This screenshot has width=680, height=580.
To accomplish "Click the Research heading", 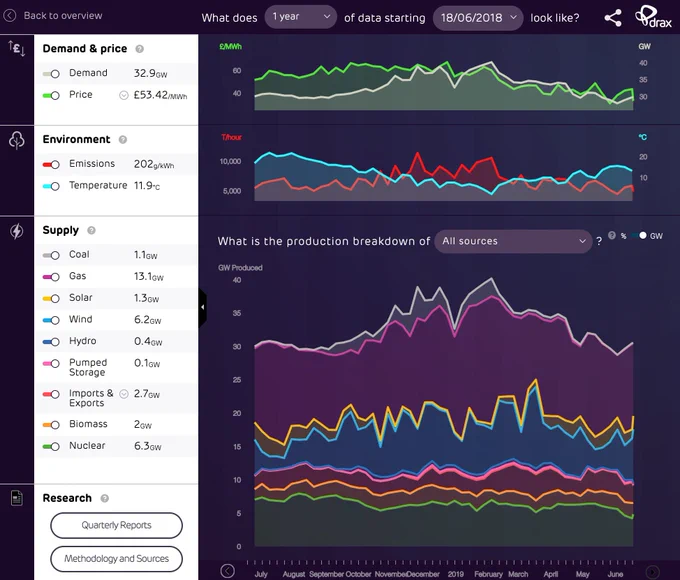I will pos(67,498).
